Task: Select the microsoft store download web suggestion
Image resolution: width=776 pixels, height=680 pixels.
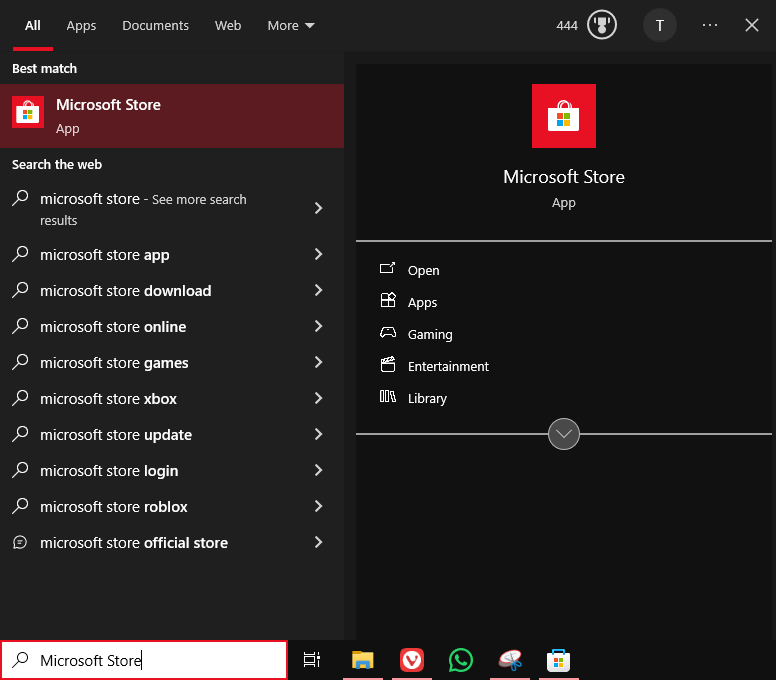Action: click(125, 291)
